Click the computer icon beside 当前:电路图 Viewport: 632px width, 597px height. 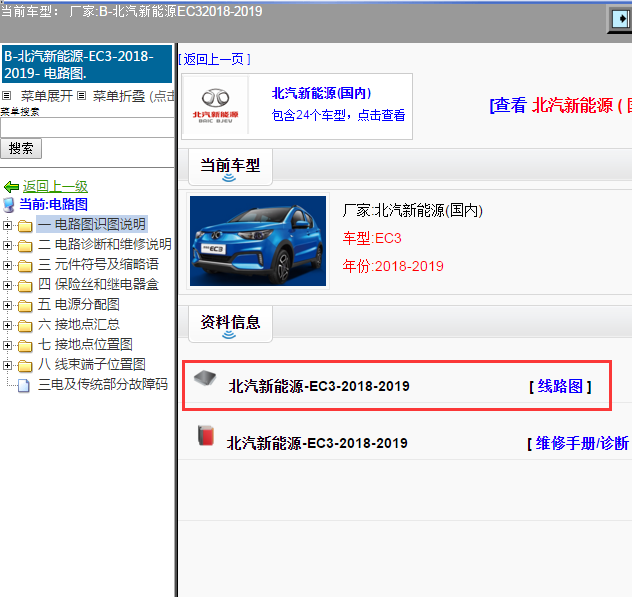[8, 205]
